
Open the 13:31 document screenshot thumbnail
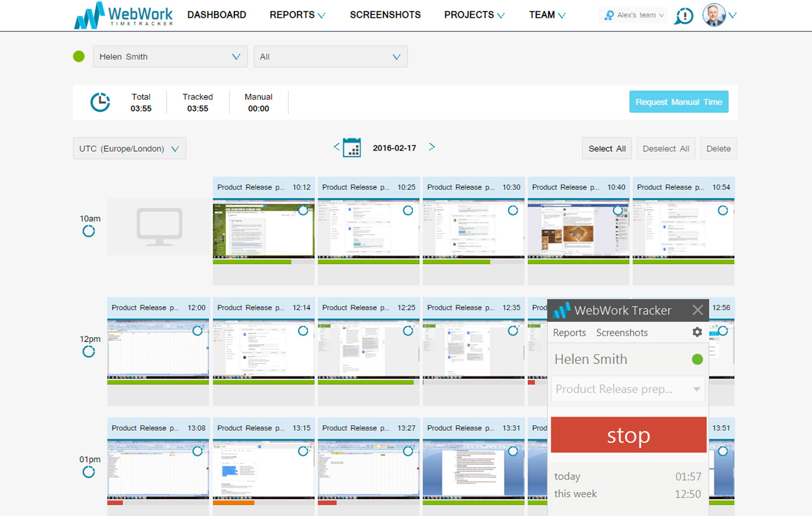[x=474, y=469]
